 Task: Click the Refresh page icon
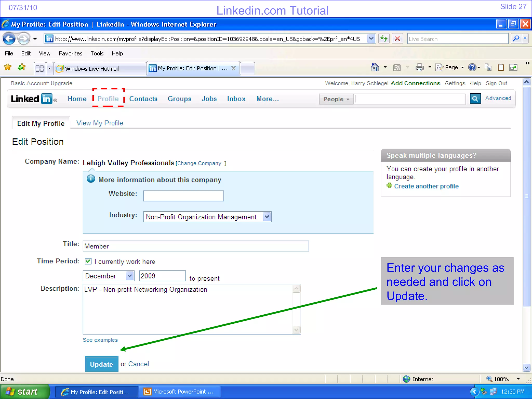pos(384,39)
